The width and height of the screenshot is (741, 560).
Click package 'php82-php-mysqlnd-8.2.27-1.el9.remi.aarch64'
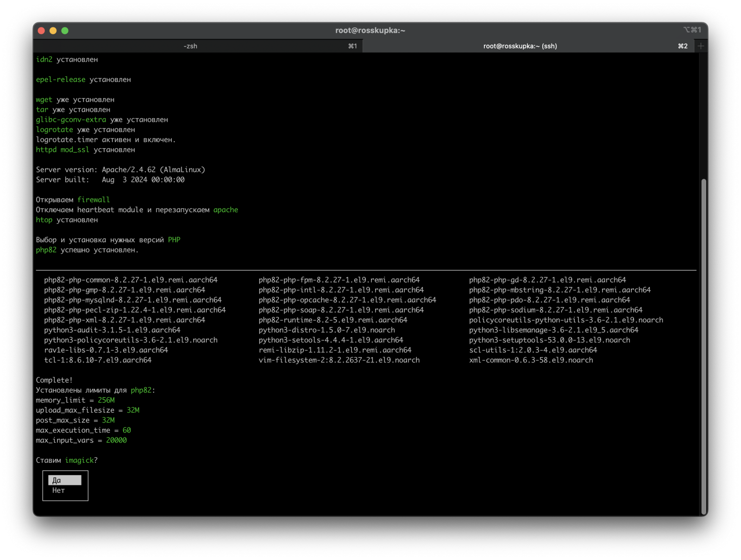133,300
